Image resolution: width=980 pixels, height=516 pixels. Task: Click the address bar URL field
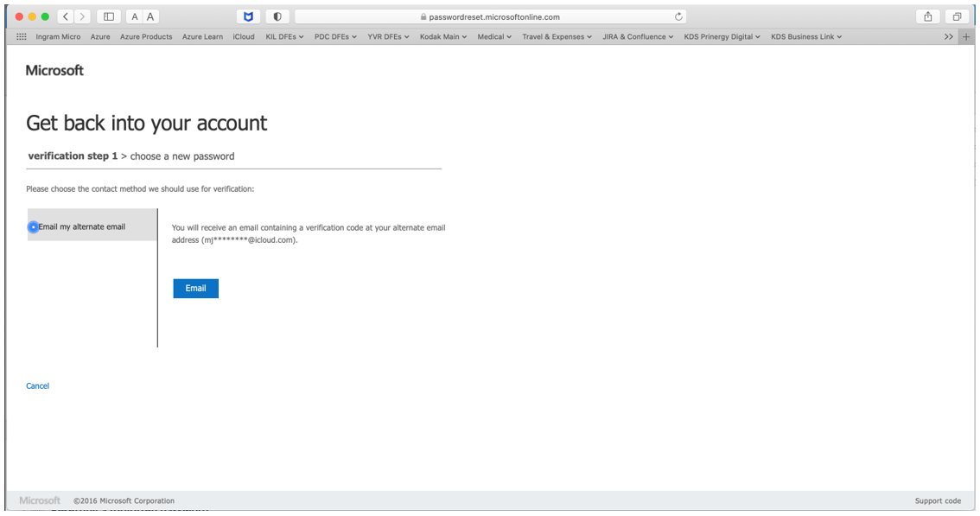491,17
